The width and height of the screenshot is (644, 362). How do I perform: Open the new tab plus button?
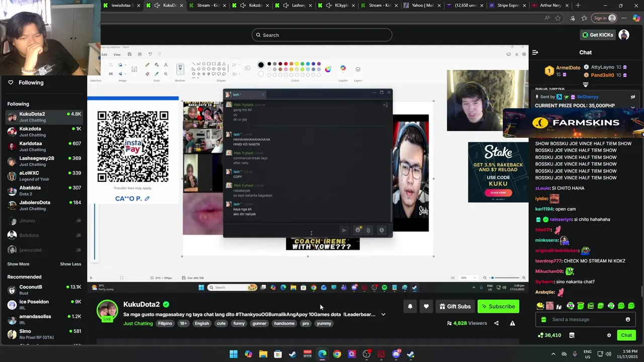(x=578, y=6)
